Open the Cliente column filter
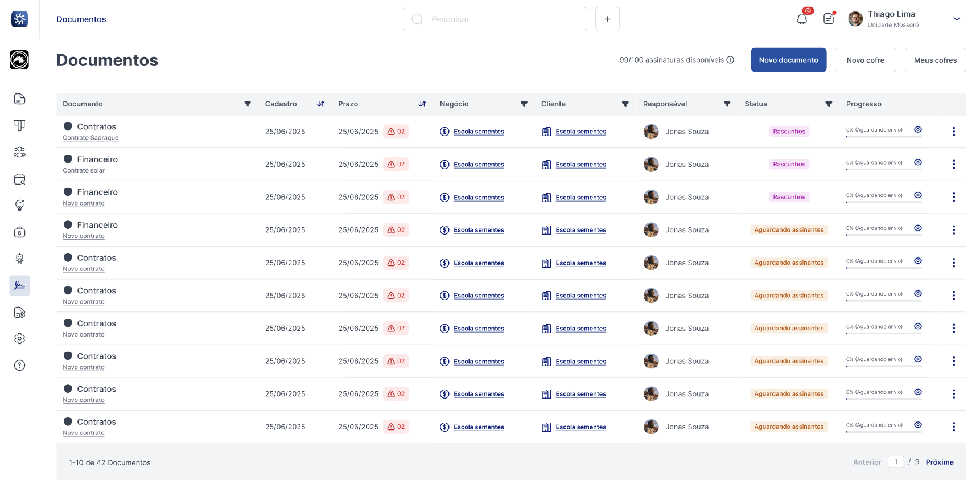Screen dimensions: 980x492 (625, 104)
